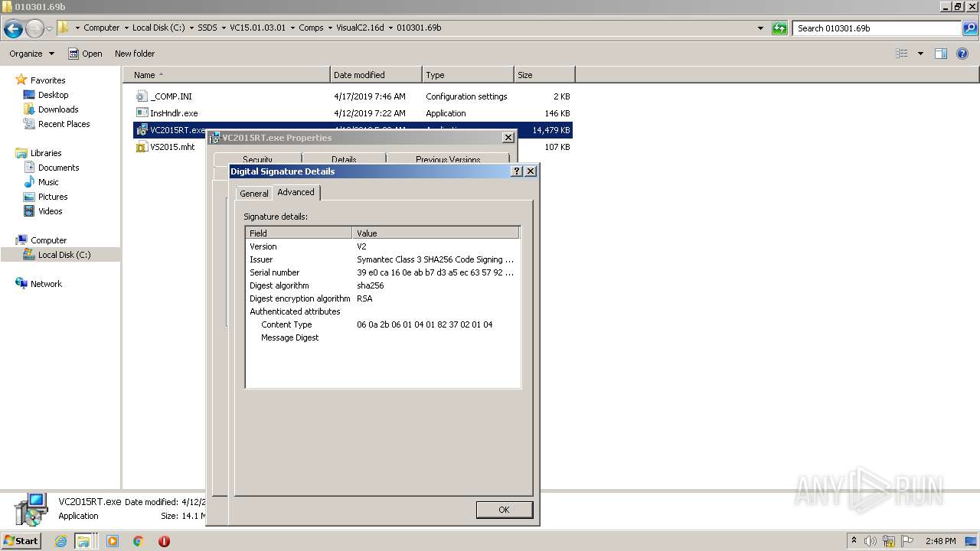Open Windows Media Player from taskbar
This screenshot has height=551, width=980.
113,541
